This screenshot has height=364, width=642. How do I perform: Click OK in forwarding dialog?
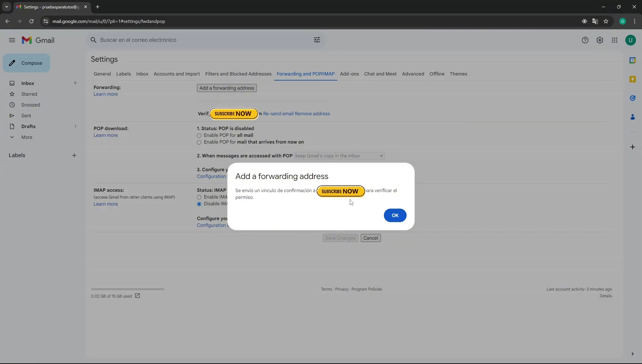tap(395, 215)
